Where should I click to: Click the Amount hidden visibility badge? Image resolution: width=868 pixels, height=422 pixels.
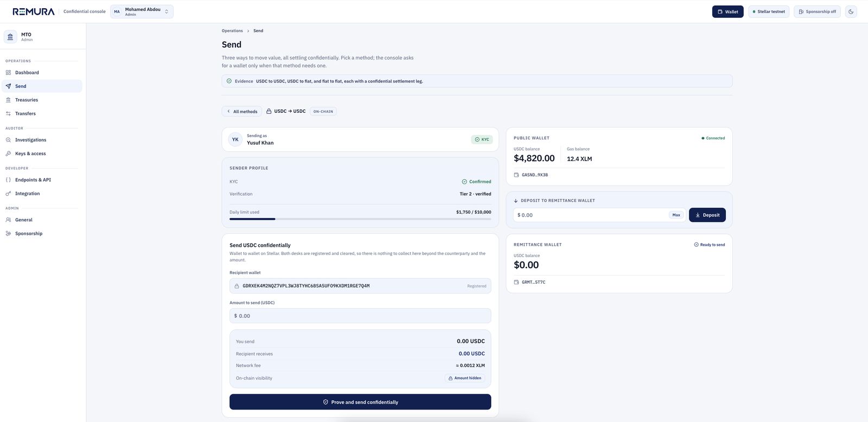click(x=465, y=378)
